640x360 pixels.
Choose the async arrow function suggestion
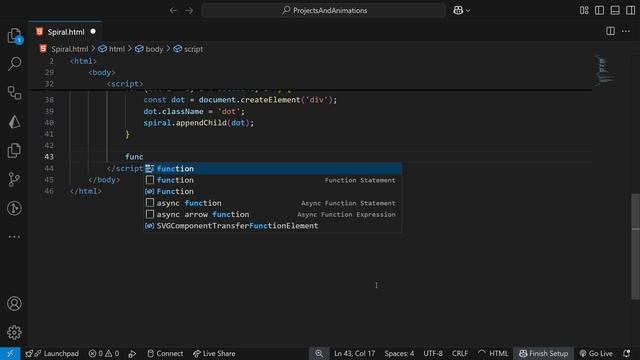[x=273, y=214]
